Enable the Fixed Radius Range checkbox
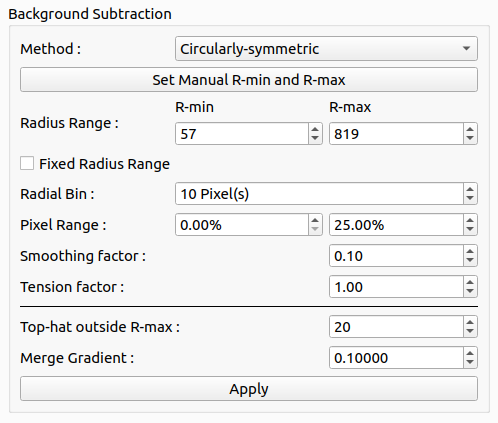Viewport: 498px width, 423px height. (27, 164)
